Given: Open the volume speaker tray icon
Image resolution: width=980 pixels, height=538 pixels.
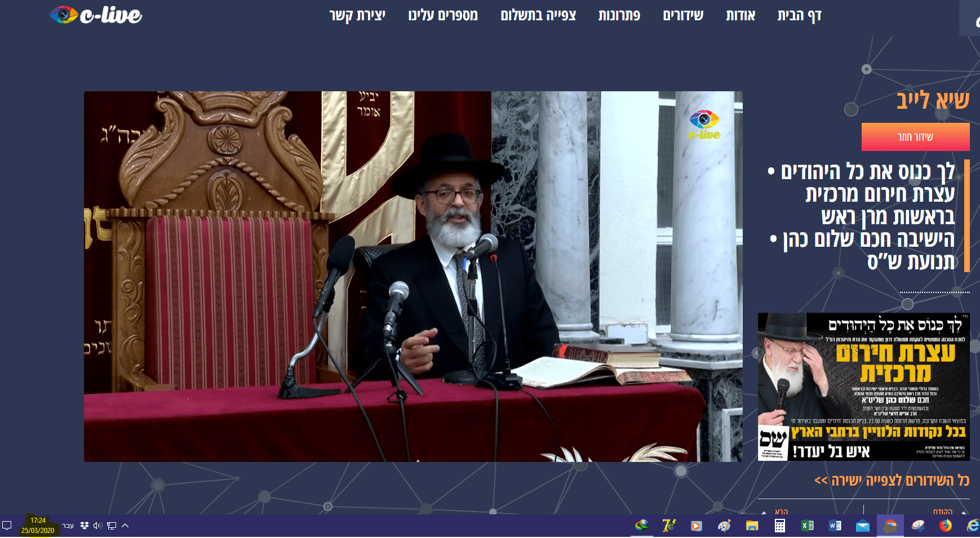Looking at the screenshot, I should (97, 526).
